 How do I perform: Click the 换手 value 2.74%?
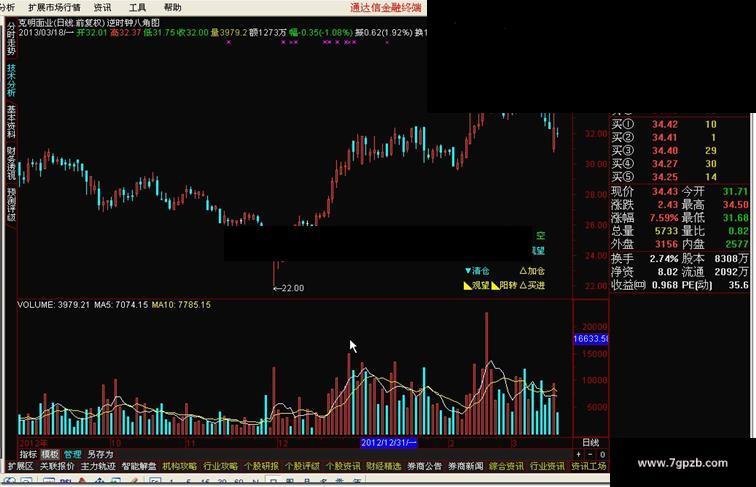coord(664,259)
